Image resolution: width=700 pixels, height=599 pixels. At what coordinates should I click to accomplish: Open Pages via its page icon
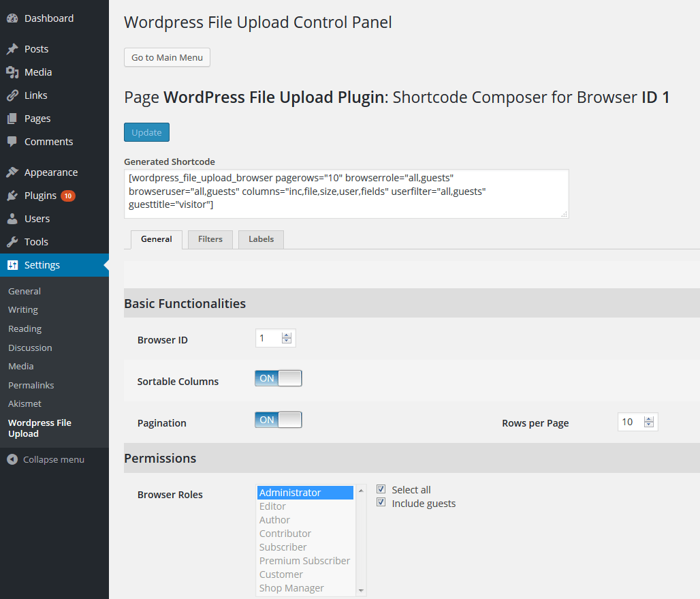(x=12, y=118)
